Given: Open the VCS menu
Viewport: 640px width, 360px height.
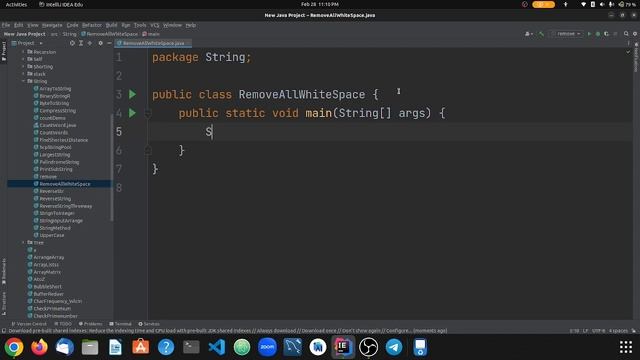Looking at the screenshot, I should (155, 25).
